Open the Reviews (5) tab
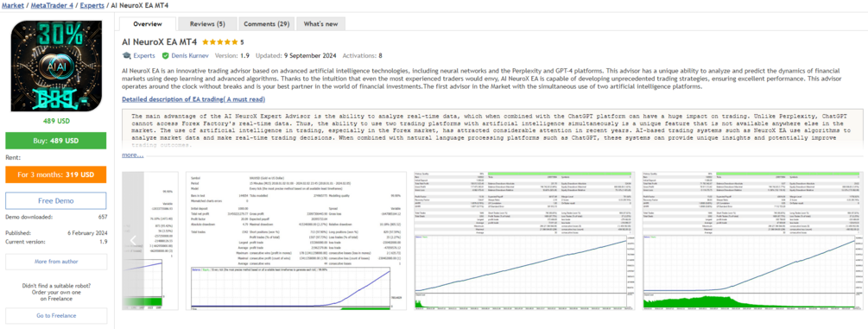 pyautogui.click(x=207, y=24)
